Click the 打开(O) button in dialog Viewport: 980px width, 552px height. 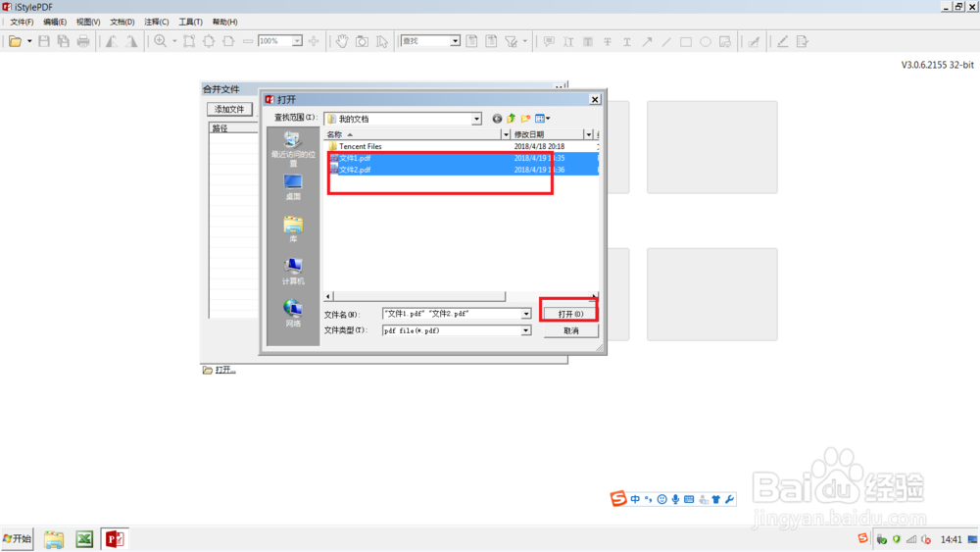(570, 314)
